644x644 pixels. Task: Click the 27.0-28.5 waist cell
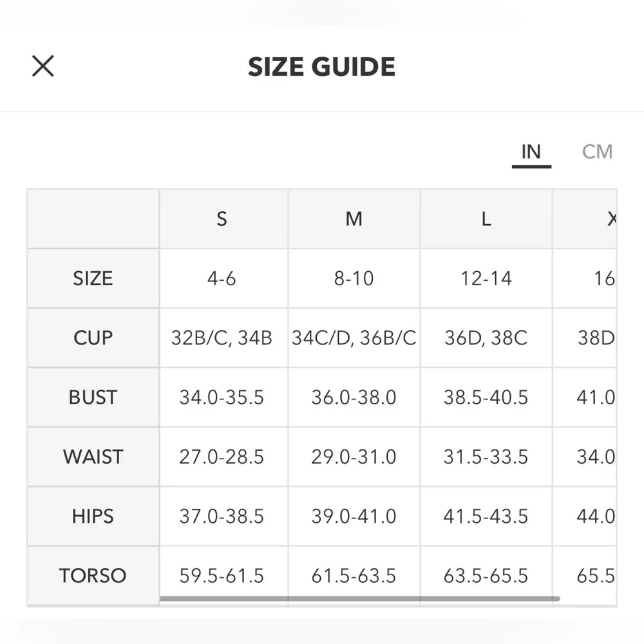(x=222, y=457)
